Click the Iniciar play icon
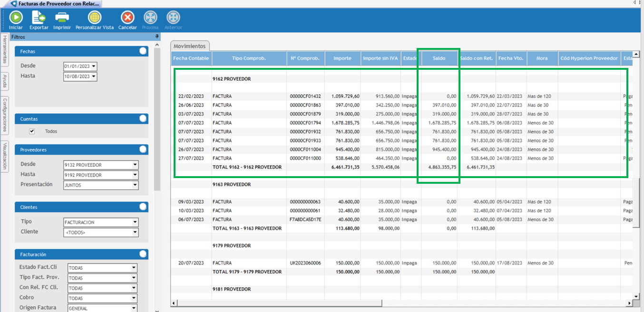Viewport: 644px width, 312px height. [16, 18]
